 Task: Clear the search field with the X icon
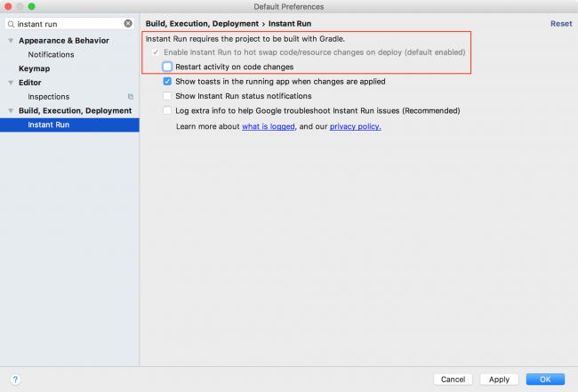[128, 24]
